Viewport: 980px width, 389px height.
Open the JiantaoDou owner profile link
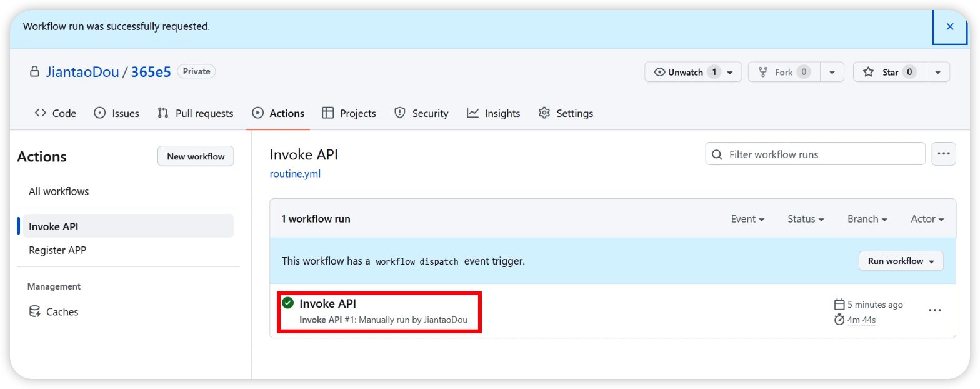82,72
